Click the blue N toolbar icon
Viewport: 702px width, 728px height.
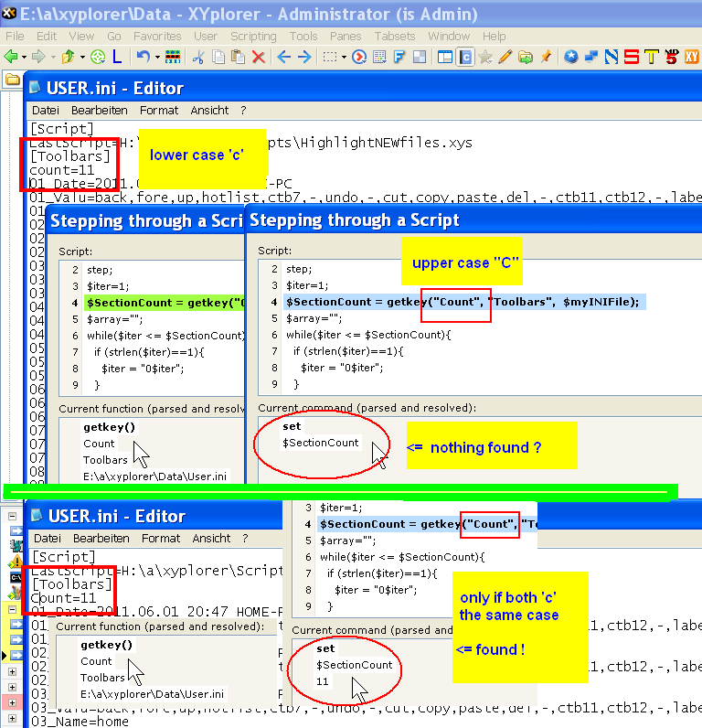612,57
